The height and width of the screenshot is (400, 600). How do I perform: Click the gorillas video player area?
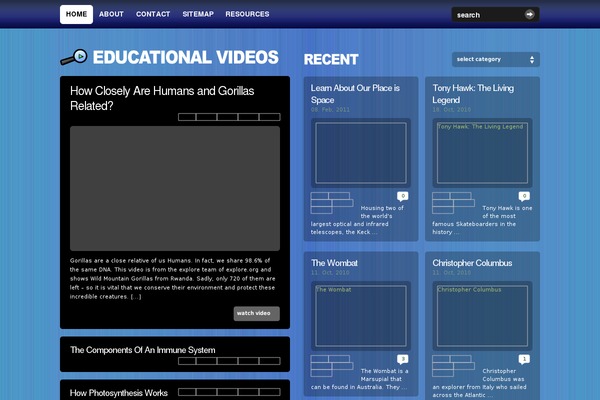click(175, 188)
